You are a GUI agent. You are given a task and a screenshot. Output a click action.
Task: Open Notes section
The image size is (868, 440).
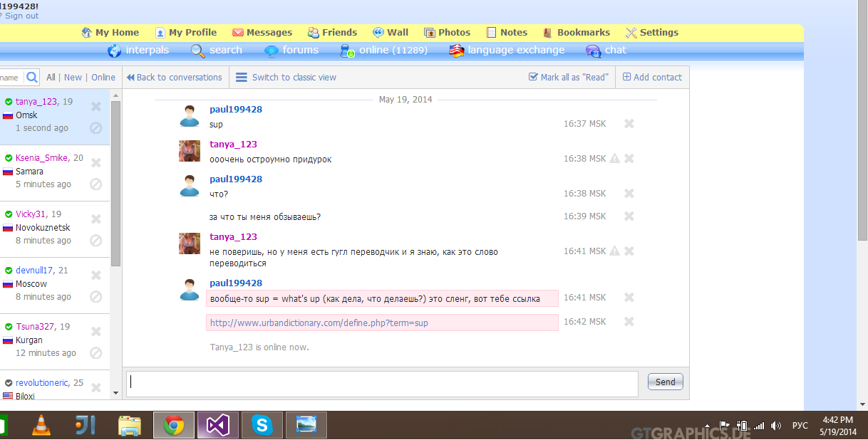pyautogui.click(x=507, y=33)
